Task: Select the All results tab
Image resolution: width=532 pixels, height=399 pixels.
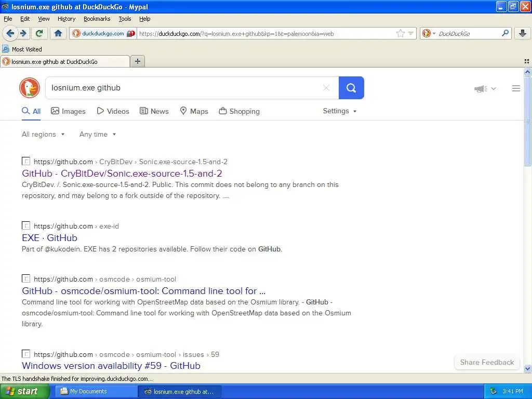Action: pos(31,111)
